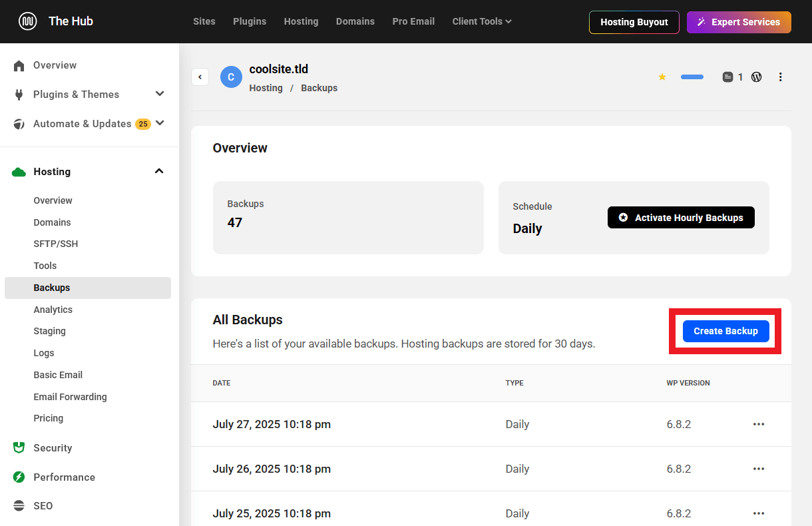Click The Hub logo icon
812x526 pixels.
(27, 21)
